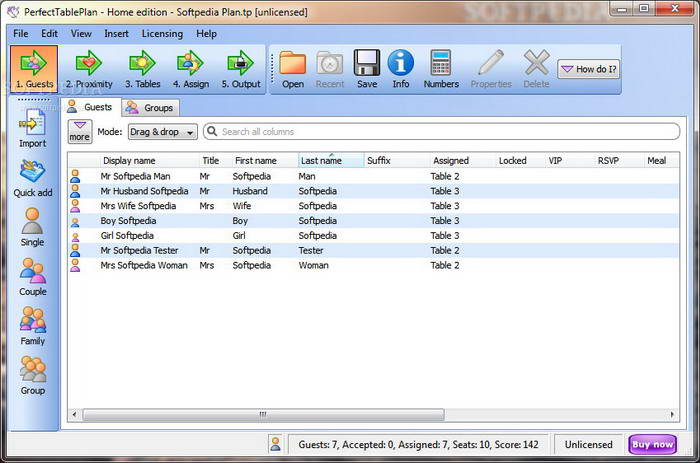Open the Numbers calculator icon

(441, 63)
